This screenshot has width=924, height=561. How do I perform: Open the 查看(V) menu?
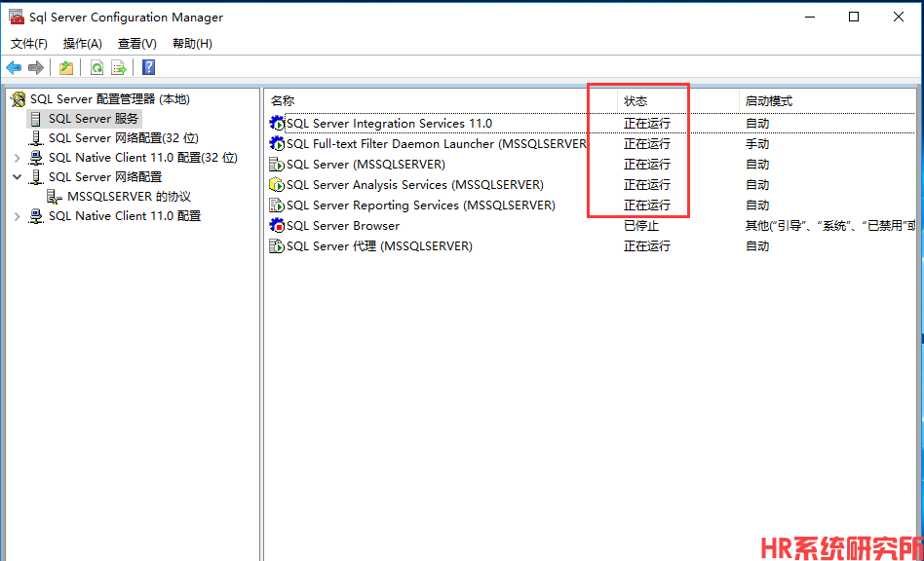coord(136,44)
